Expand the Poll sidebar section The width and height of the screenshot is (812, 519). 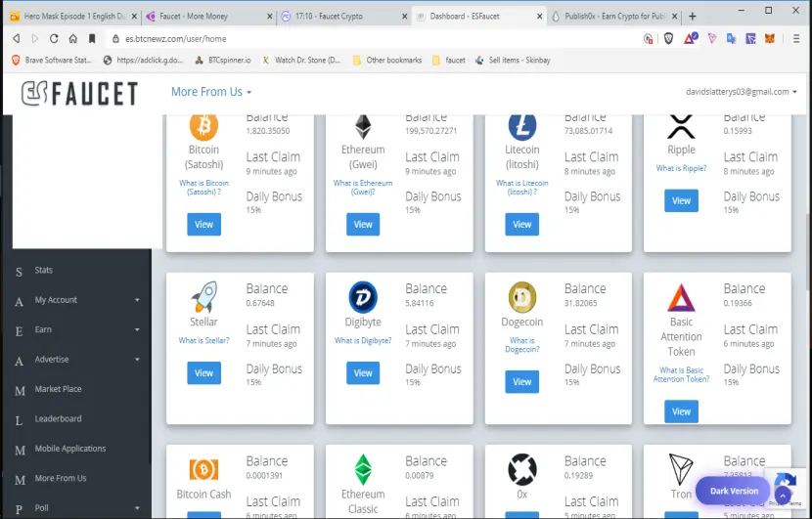pos(77,507)
